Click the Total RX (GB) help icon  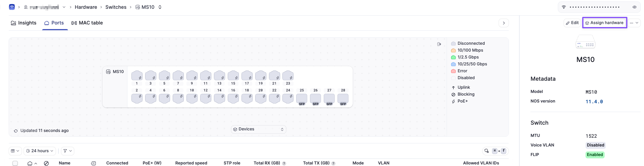pyautogui.click(x=284, y=163)
